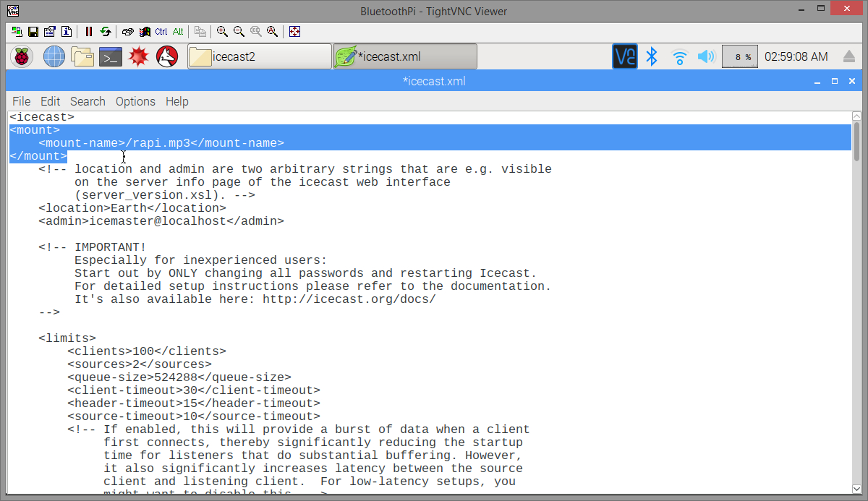This screenshot has width=868, height=501.
Task: Send Ctrl+Alt+Del with the keys icon
Action: pyautogui.click(x=128, y=32)
